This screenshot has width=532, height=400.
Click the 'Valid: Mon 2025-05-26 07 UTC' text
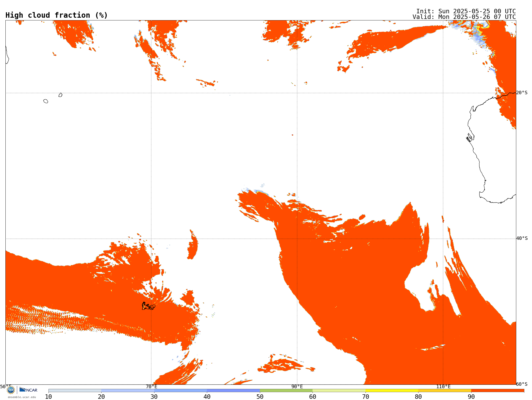[x=464, y=17]
